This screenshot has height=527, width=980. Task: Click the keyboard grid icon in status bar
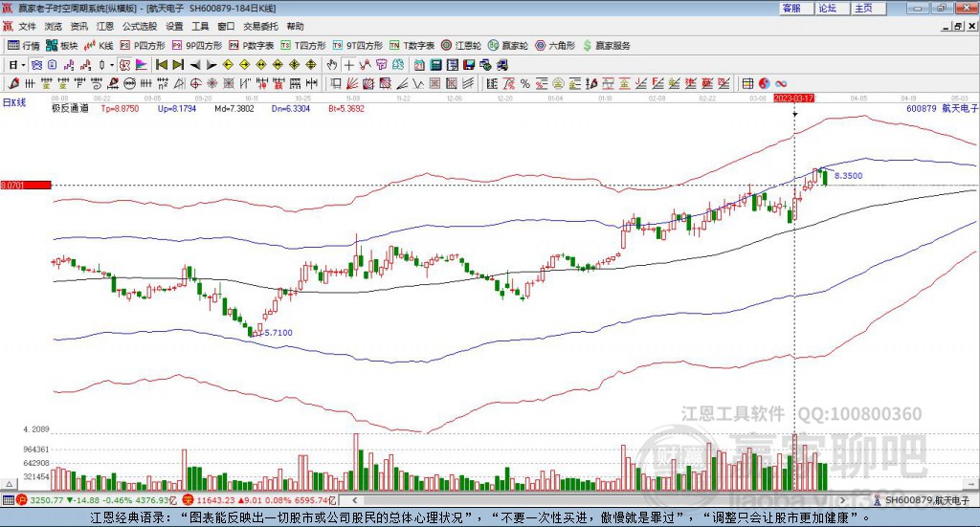pyautogui.click(x=8, y=500)
